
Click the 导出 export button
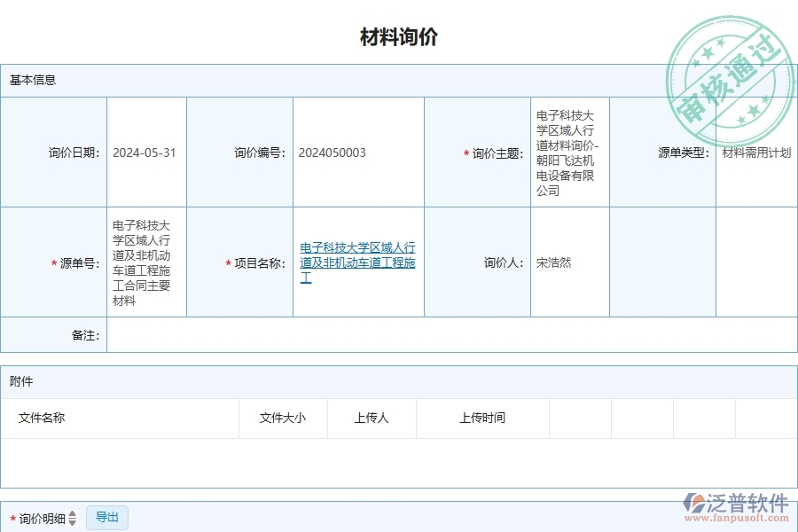pyautogui.click(x=107, y=517)
